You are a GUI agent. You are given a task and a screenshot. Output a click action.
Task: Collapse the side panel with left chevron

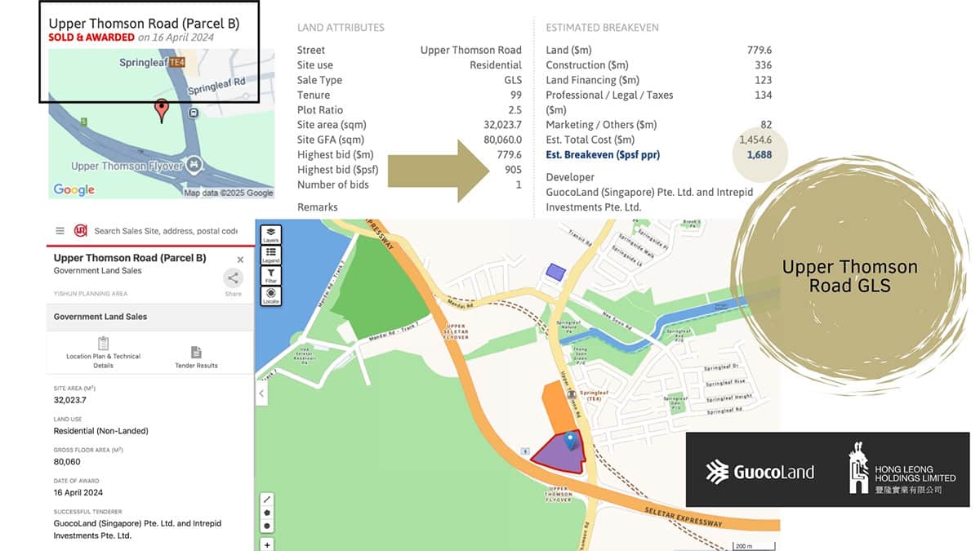tap(262, 393)
